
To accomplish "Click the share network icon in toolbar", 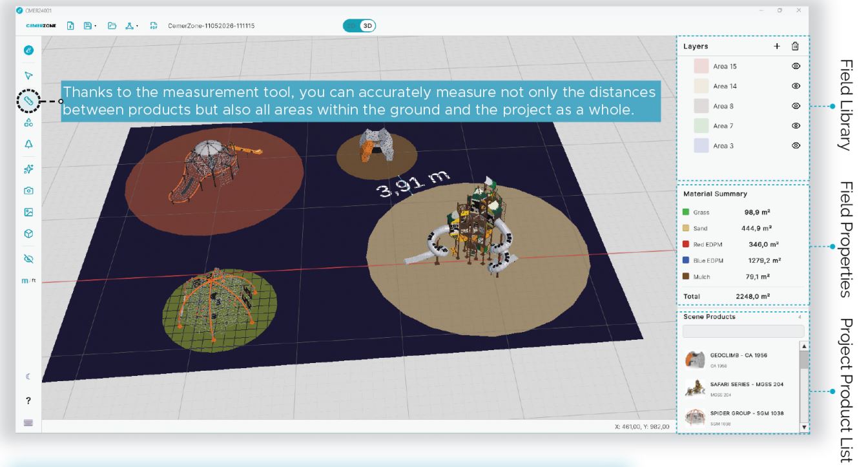I will coord(130,26).
